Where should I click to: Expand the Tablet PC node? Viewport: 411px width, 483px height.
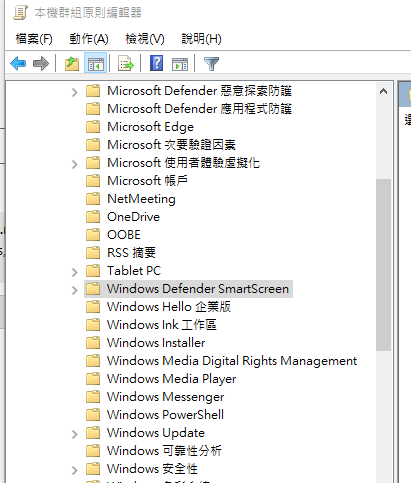coord(75,272)
